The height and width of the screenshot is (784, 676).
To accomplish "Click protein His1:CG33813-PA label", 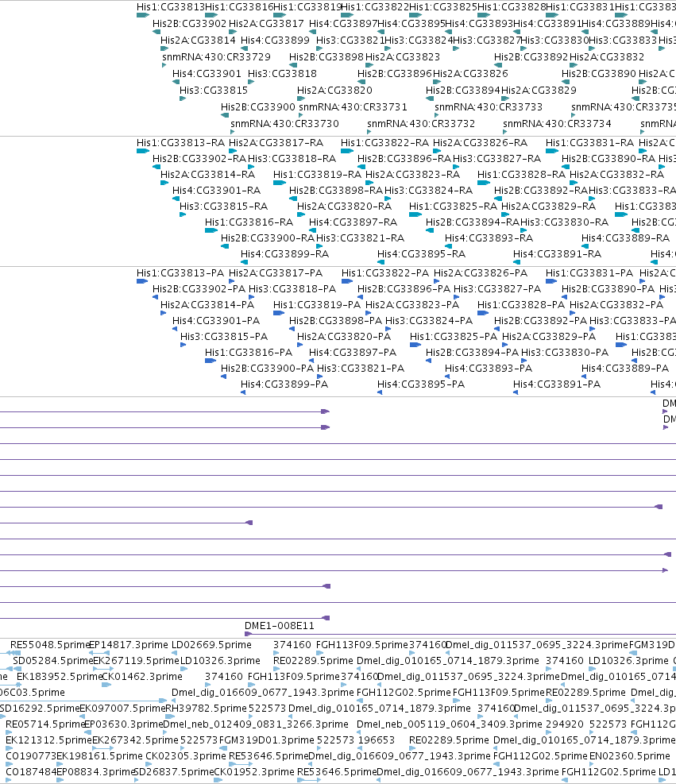I will 180,273.
